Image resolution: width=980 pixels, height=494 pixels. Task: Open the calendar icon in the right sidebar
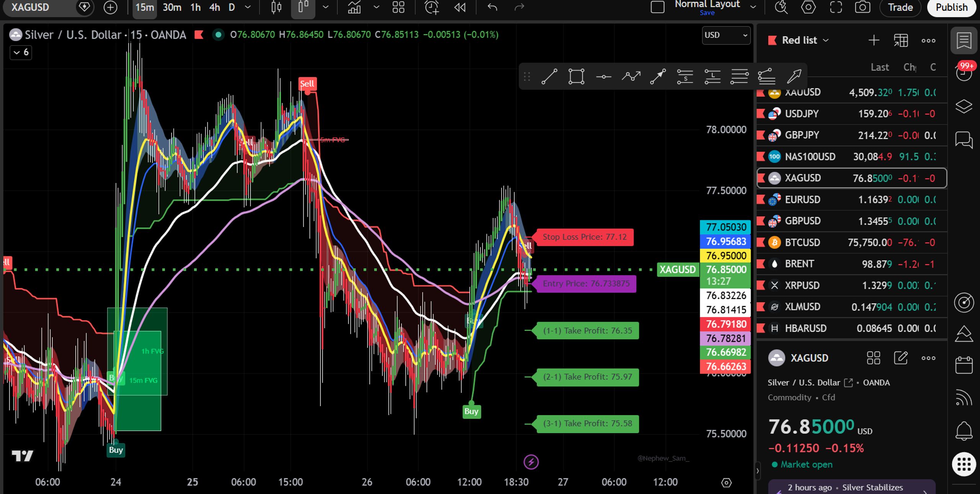coord(964,365)
